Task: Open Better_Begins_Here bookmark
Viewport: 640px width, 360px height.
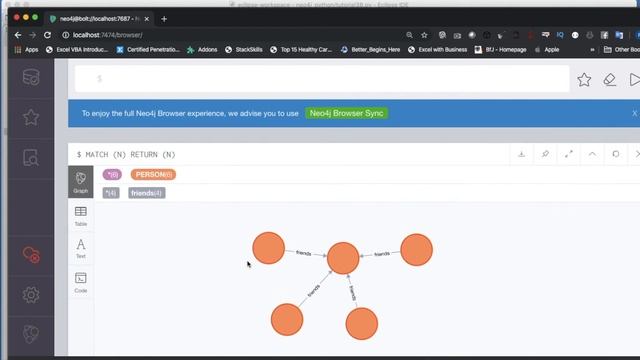Action: pos(371,50)
